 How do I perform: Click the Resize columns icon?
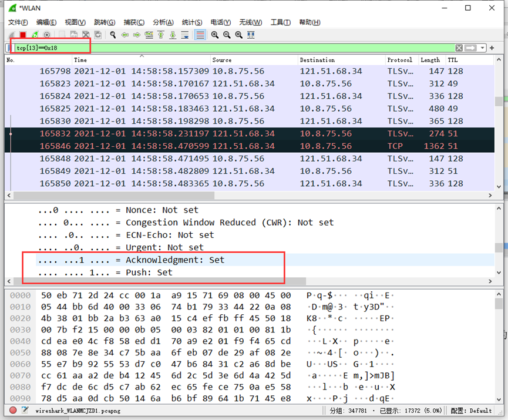click(x=251, y=35)
